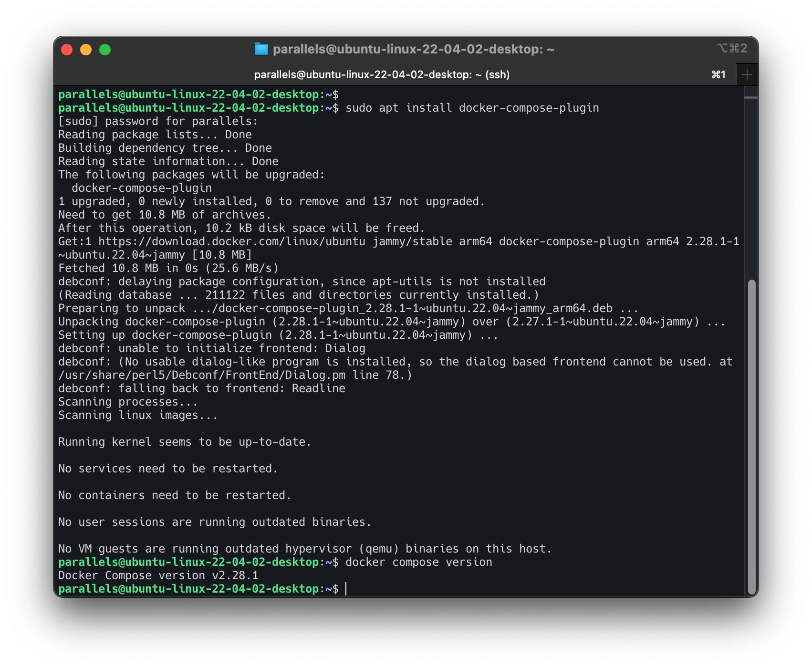The height and width of the screenshot is (668, 812).
Task: Click 'Reading state information... Done' line
Action: pos(168,161)
